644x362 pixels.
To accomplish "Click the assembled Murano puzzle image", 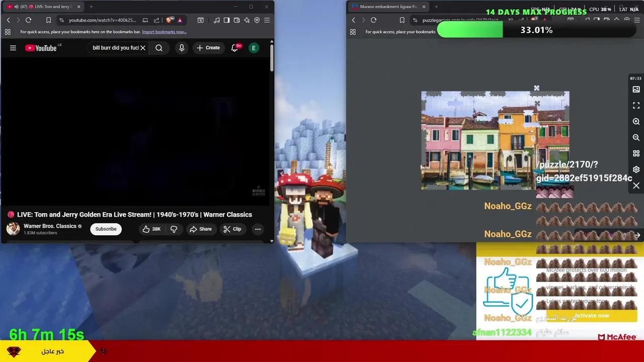I will (x=495, y=141).
